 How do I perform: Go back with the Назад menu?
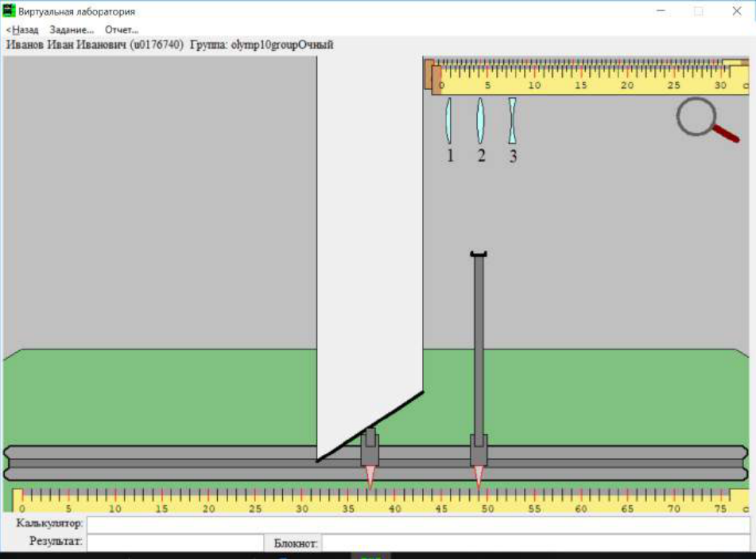tap(22, 30)
